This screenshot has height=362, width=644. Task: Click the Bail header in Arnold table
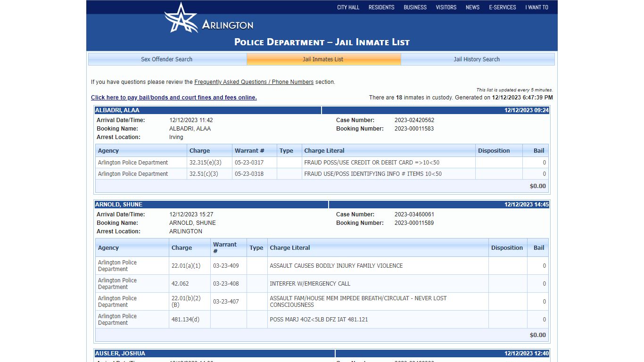tap(538, 248)
